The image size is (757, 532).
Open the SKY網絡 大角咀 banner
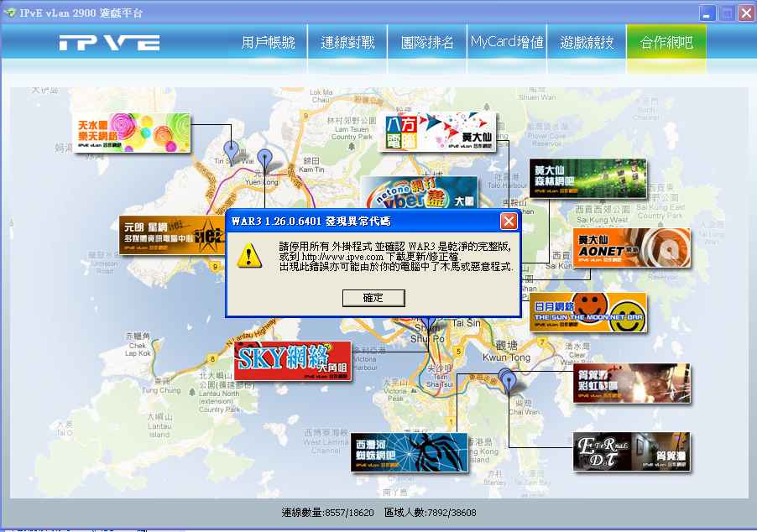[293, 361]
